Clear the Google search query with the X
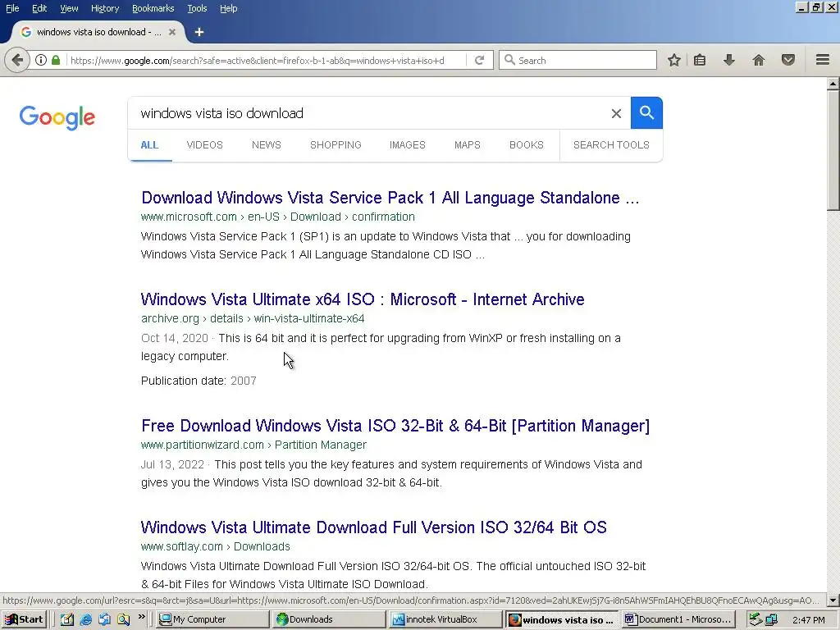Image resolution: width=840 pixels, height=630 pixels. pyautogui.click(x=616, y=113)
